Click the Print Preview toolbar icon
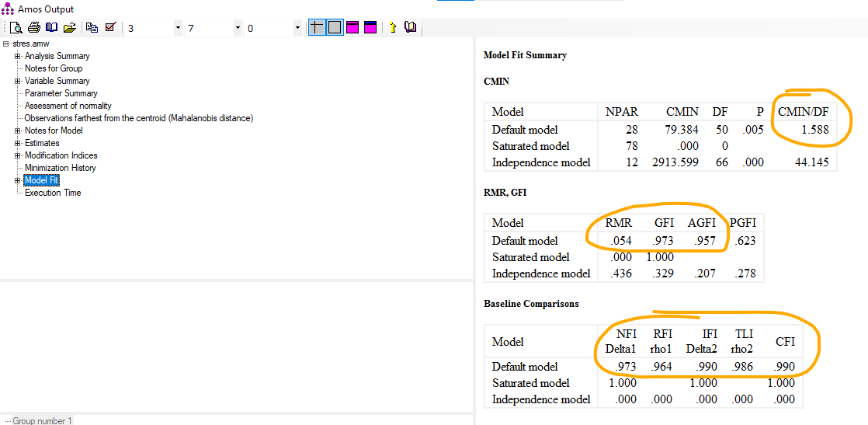The height and width of the screenshot is (425, 868). coord(16,28)
